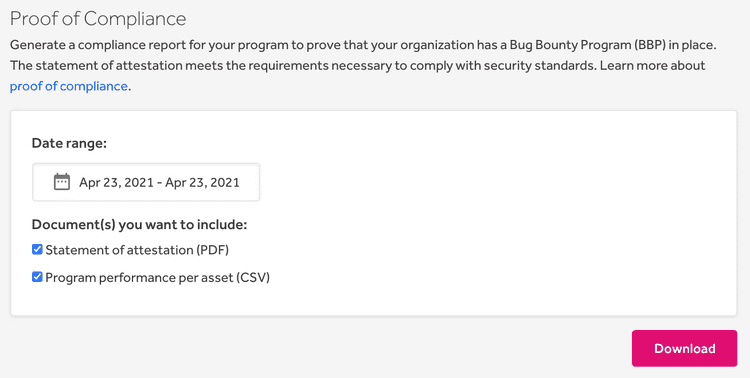This screenshot has height=378, width=750.
Task: Click the start date 'Apr 23, 2021' text
Action: point(117,182)
